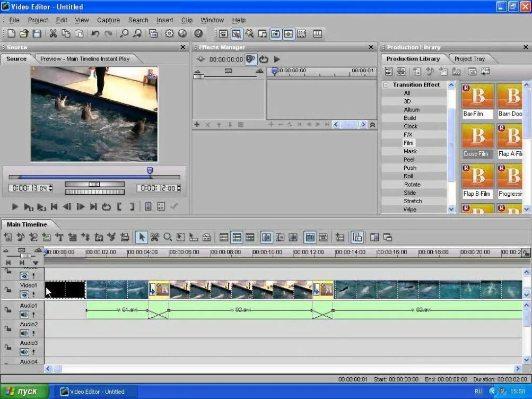This screenshot has height=399, width=532.
Task: Select the arrow selection tool in timeline toolbar
Action: coord(142,237)
